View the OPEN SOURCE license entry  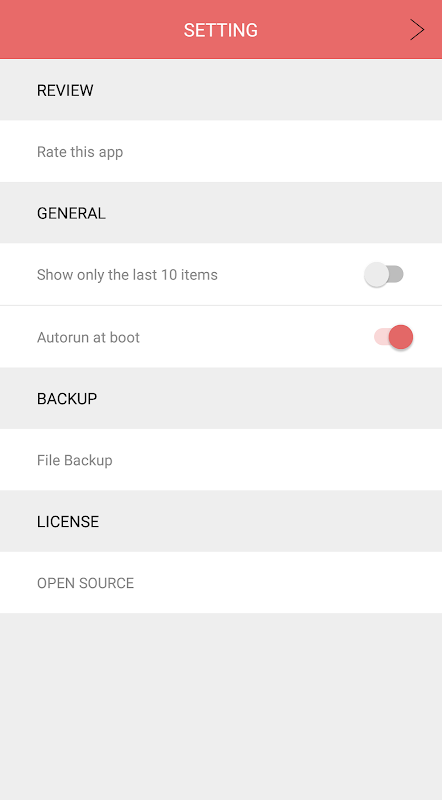click(221, 583)
